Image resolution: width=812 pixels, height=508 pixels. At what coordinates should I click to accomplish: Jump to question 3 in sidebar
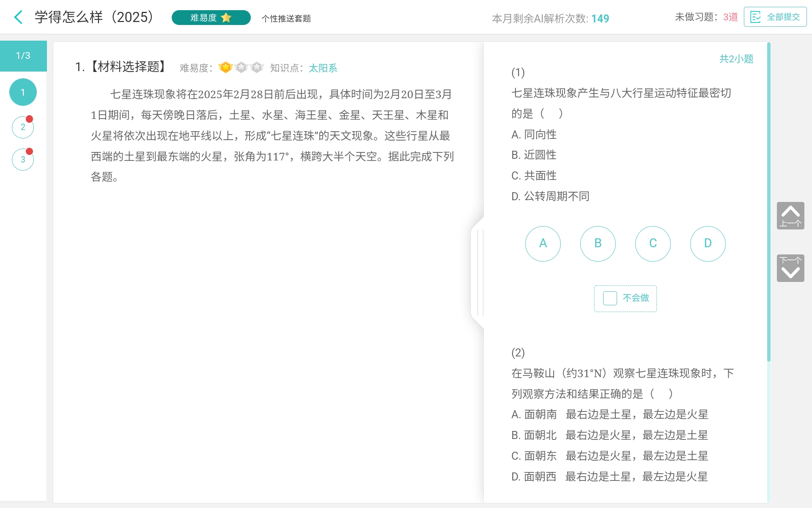(23, 160)
